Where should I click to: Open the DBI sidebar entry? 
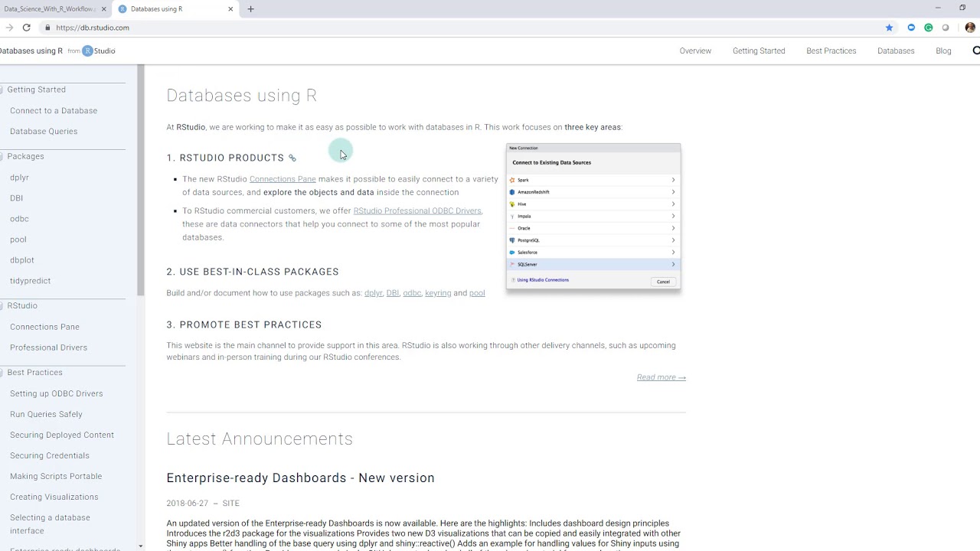tap(16, 198)
